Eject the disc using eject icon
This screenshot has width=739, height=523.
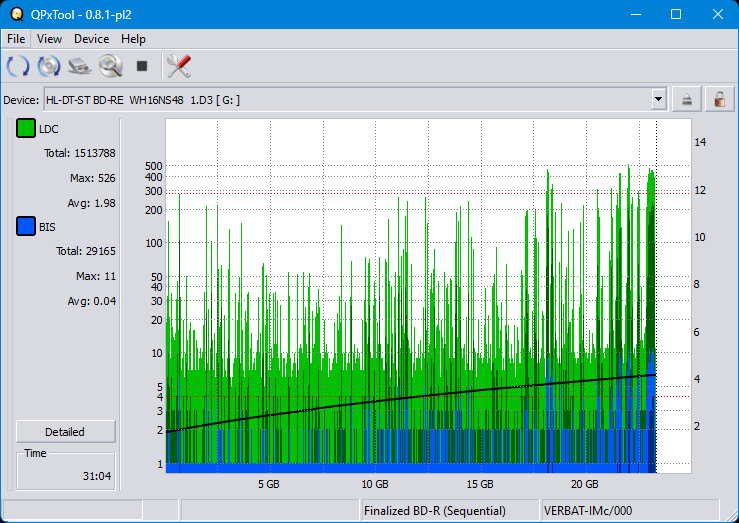pos(687,99)
